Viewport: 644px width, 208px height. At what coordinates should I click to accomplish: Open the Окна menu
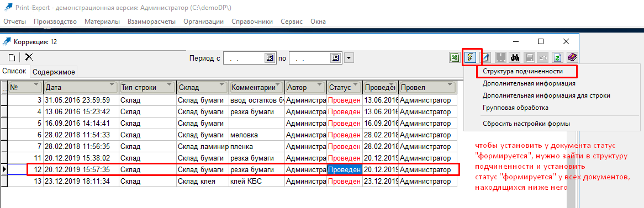pyautogui.click(x=318, y=22)
